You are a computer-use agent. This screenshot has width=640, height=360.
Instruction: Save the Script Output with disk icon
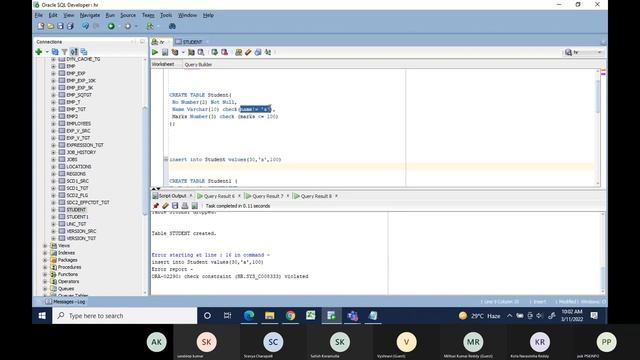pyautogui.click(x=175, y=206)
